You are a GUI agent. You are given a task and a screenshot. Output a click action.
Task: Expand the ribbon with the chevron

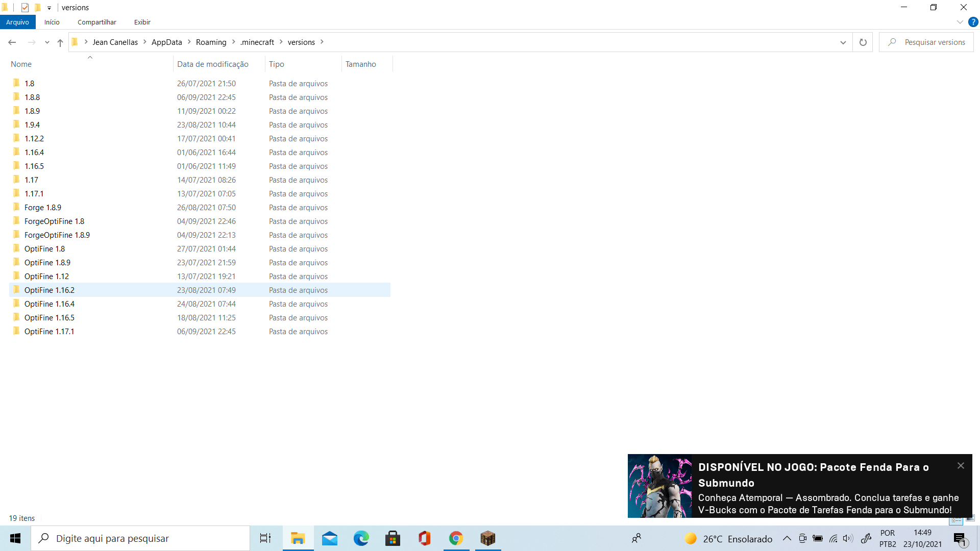[960, 22]
